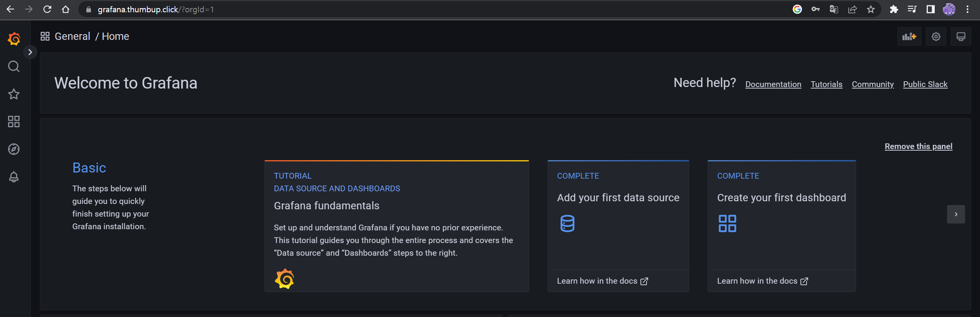Click the database icon on data source card
980x317 pixels.
(x=567, y=223)
